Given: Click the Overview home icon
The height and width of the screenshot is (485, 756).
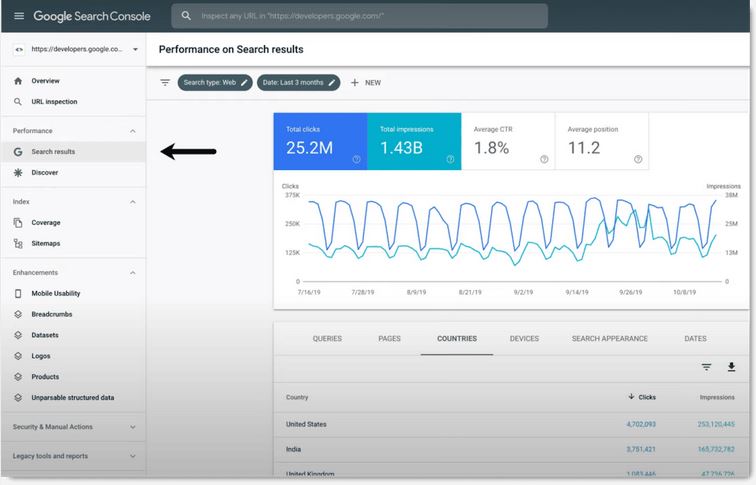Looking at the screenshot, I should pyautogui.click(x=18, y=81).
